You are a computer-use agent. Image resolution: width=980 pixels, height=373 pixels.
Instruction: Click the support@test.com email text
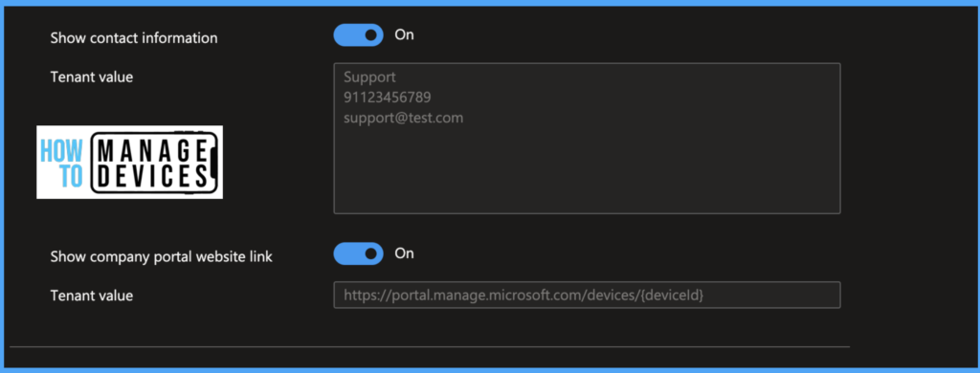click(x=403, y=118)
